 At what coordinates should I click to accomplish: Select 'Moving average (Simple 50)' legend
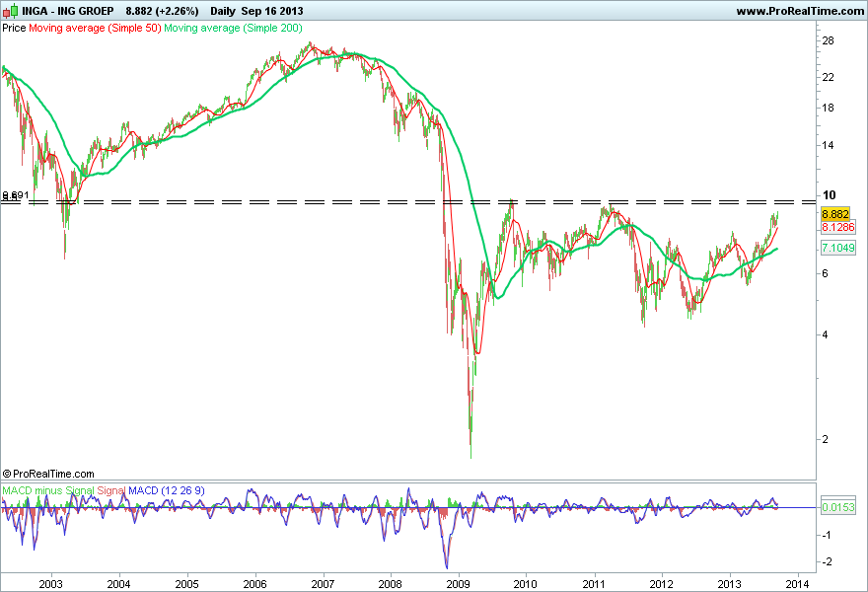pos(95,28)
